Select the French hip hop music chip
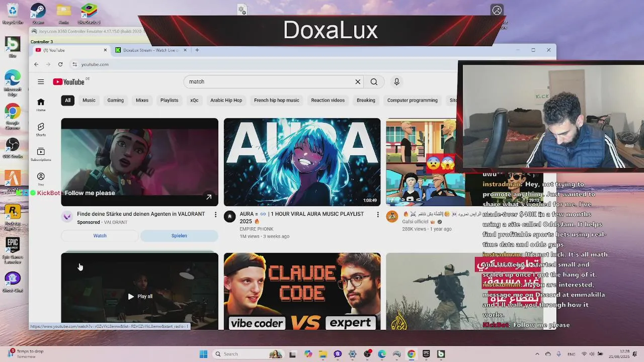 (x=276, y=100)
